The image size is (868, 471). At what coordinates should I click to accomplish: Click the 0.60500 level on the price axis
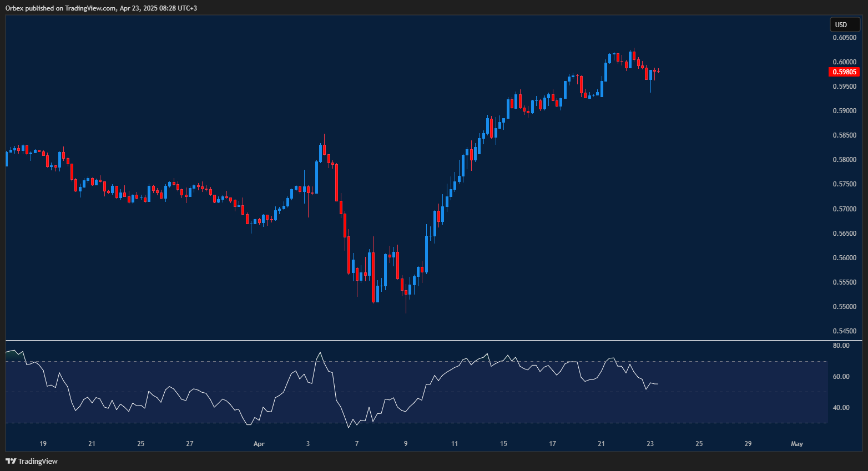tap(844, 38)
